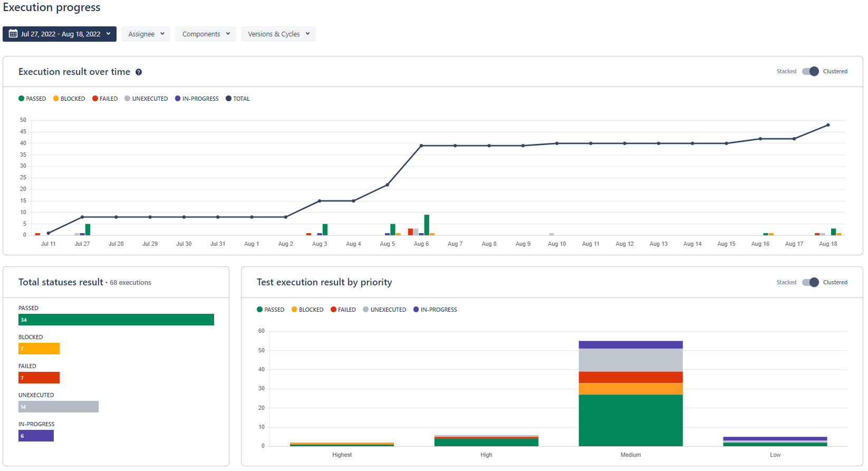
Task: Click IN-PROGRESS legend marker in priority chart
Action: pos(416,310)
